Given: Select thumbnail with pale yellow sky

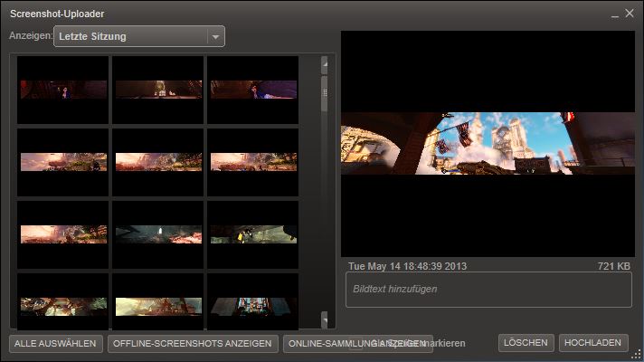Looking at the screenshot, I should click(158, 303).
